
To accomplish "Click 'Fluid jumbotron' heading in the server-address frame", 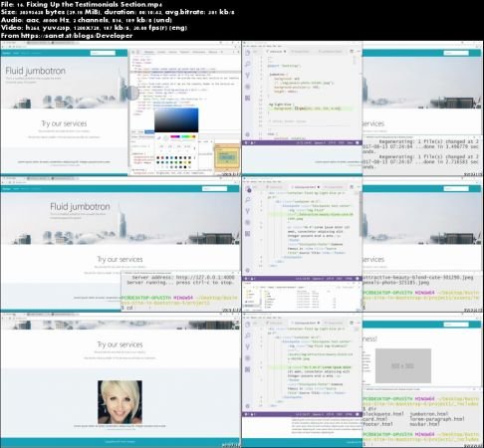I will [x=80, y=206].
